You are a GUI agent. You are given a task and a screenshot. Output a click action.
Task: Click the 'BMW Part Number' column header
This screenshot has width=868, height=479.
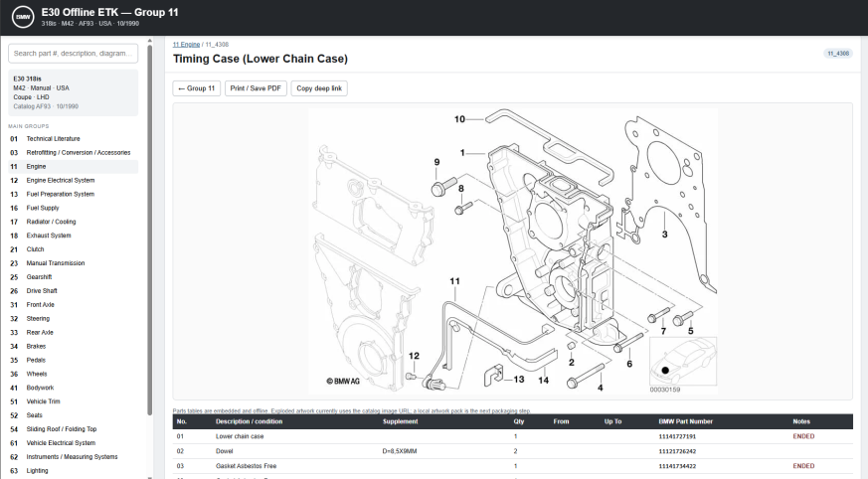(685, 421)
